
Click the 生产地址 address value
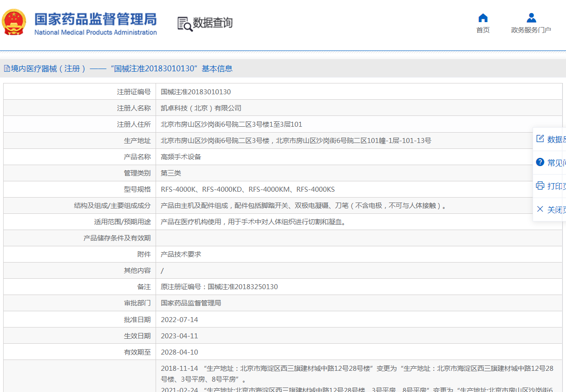296,141
